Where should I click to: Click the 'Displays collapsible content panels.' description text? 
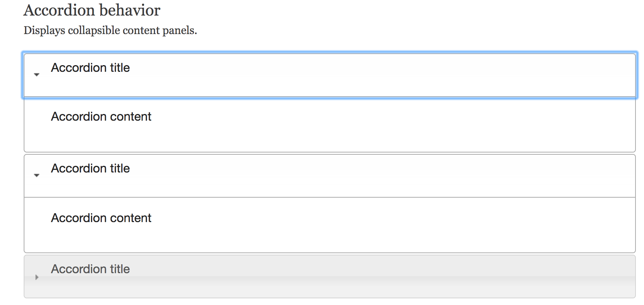click(x=110, y=30)
